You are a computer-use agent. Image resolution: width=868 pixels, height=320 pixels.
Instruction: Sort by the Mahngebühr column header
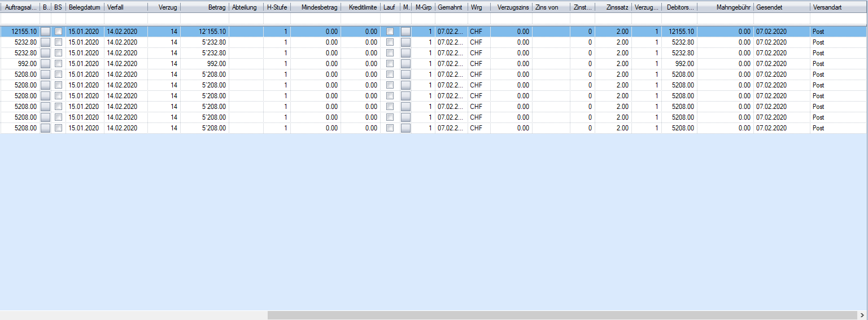point(725,7)
